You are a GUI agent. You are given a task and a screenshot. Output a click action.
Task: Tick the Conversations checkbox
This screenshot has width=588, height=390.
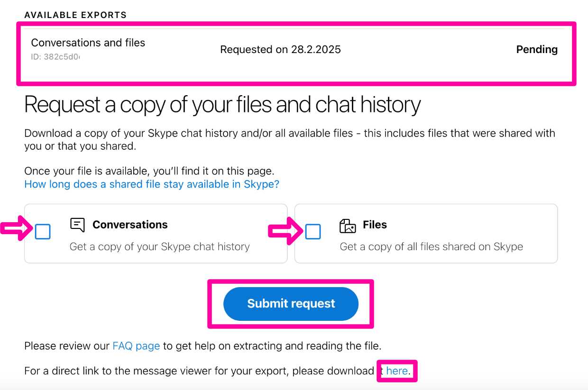(x=43, y=232)
